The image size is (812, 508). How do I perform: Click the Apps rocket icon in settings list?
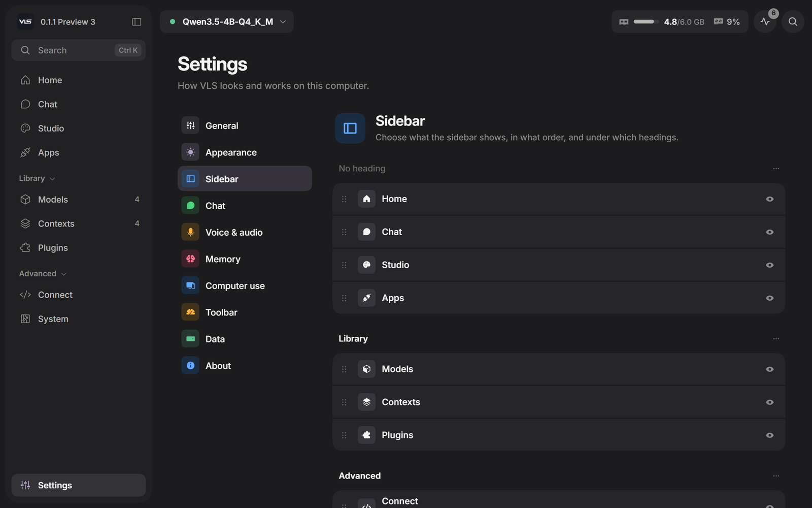click(x=366, y=298)
